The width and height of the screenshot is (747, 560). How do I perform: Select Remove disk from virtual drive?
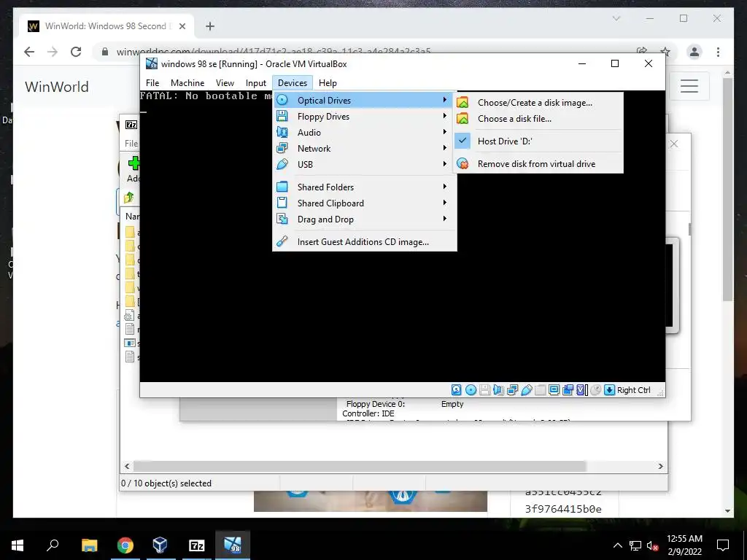pyautogui.click(x=538, y=164)
